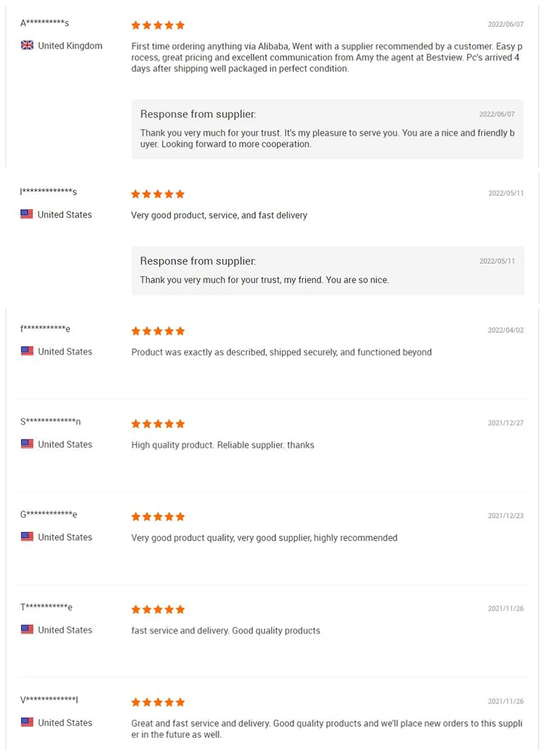Viewport: 545px width, 756px height.
Task: Click the US flag beside reviewer V*************l
Action: tap(28, 723)
